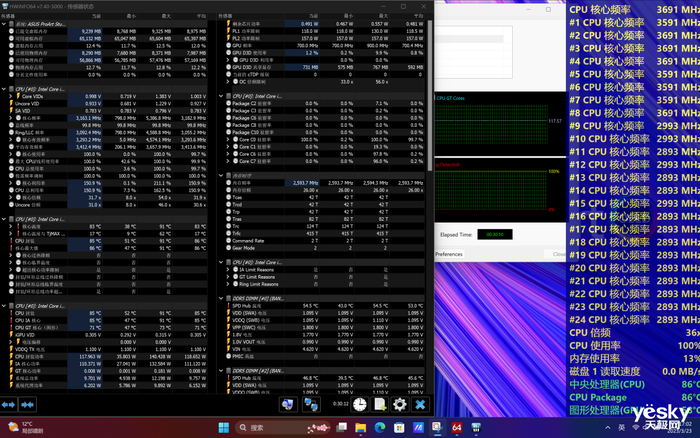
Task: Launch Microsoft Edge from the taskbar
Action: pos(380,428)
